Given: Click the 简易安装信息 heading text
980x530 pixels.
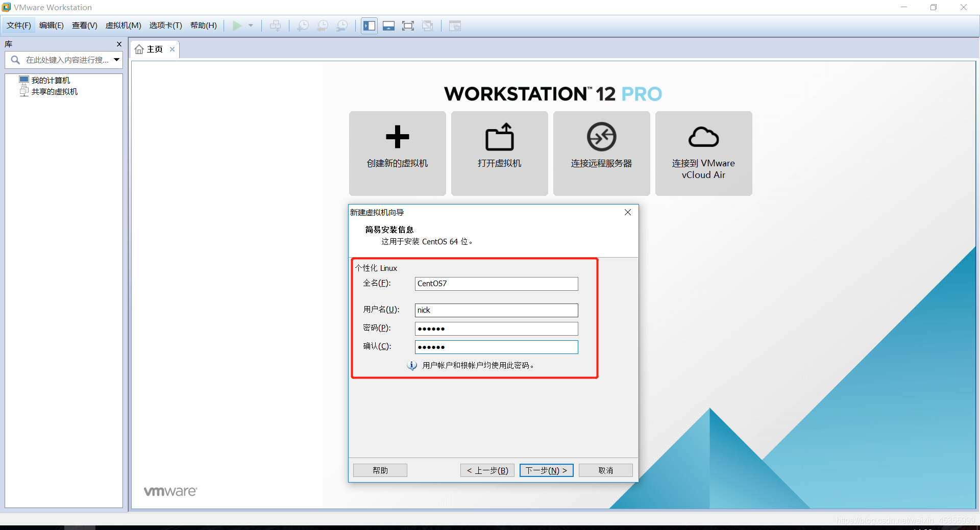Looking at the screenshot, I should (389, 230).
